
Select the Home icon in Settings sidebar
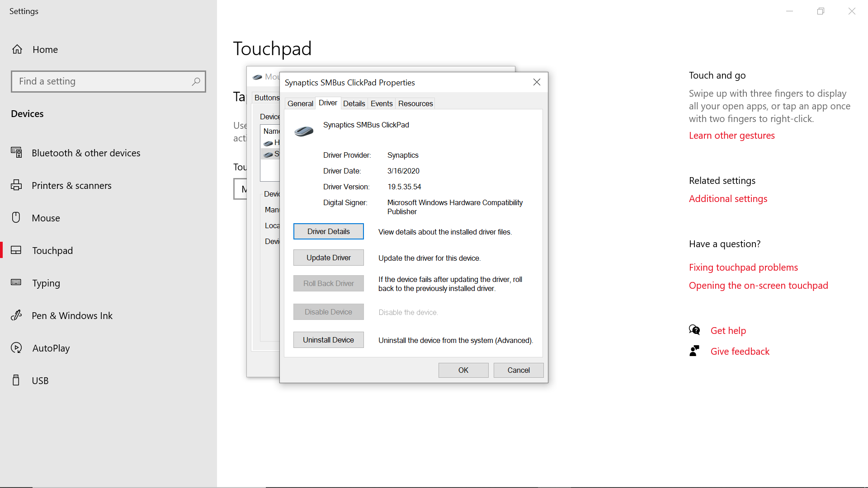click(17, 49)
